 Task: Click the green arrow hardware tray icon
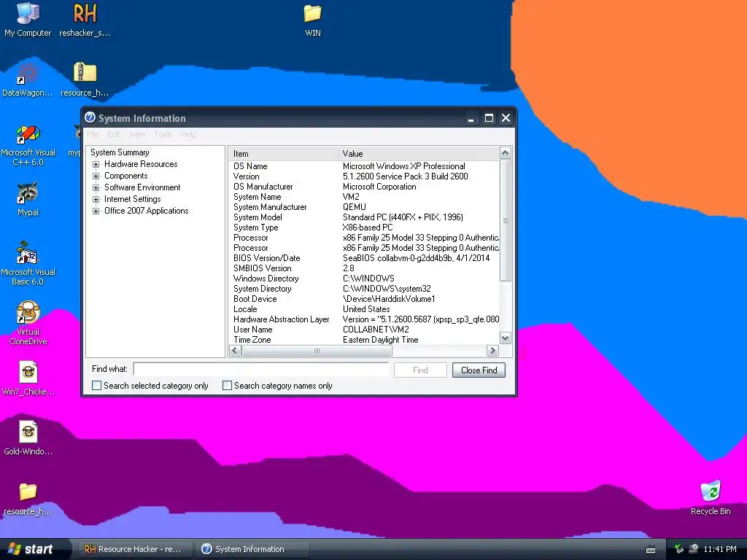(679, 549)
